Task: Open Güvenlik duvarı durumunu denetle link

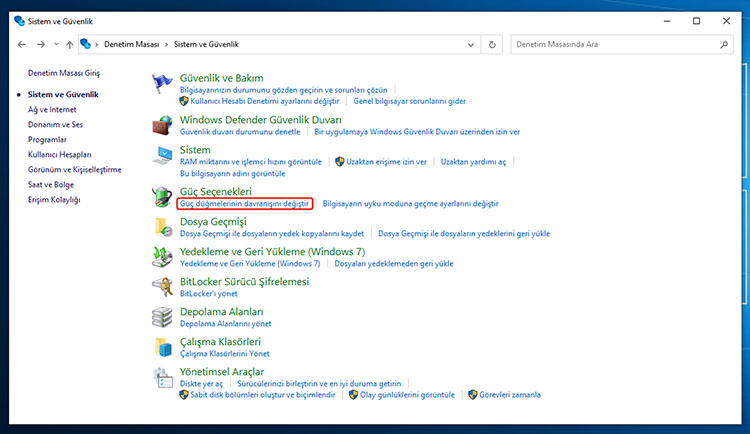Action: pos(239,132)
